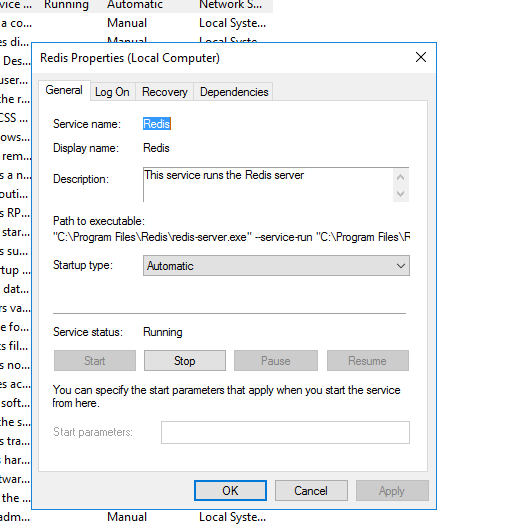Click the Description scroll up arrow
The image size is (516, 530).
click(401, 177)
